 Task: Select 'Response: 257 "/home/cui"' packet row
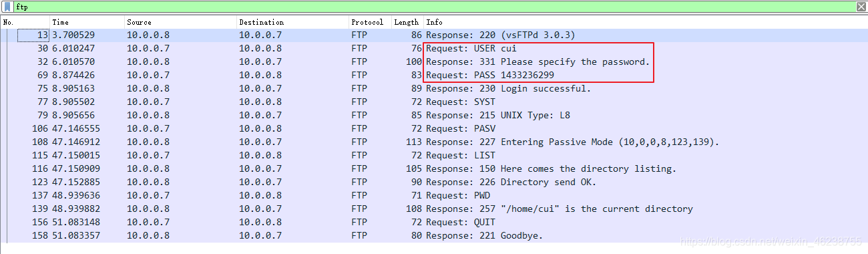(x=434, y=209)
